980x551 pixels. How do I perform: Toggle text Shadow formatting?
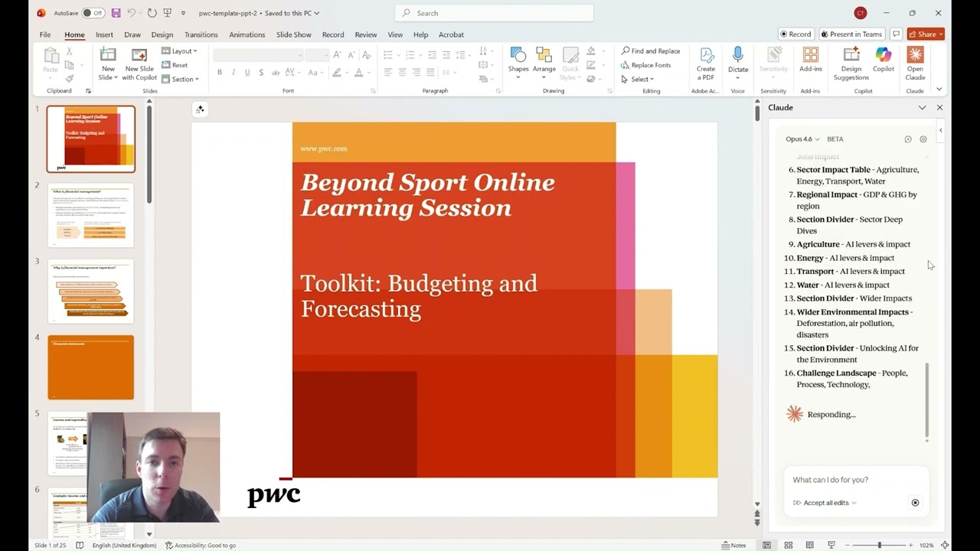pyautogui.click(x=261, y=73)
